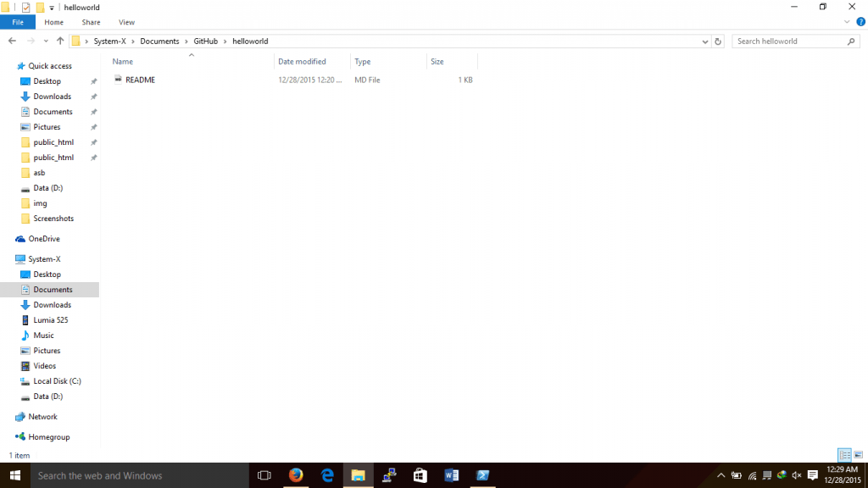The height and width of the screenshot is (488, 868).
Task: Open Explorer help question mark
Action: (860, 22)
